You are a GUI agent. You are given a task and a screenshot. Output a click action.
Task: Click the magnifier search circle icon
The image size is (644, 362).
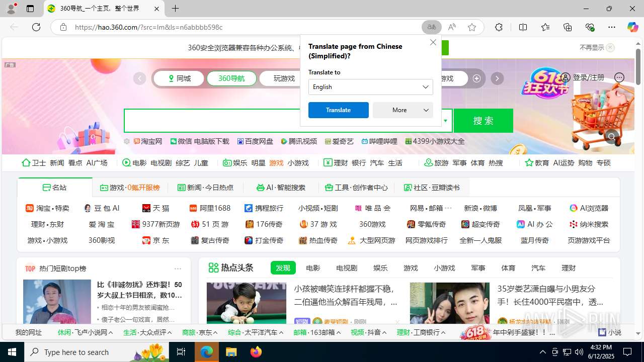pyautogui.click(x=612, y=136)
